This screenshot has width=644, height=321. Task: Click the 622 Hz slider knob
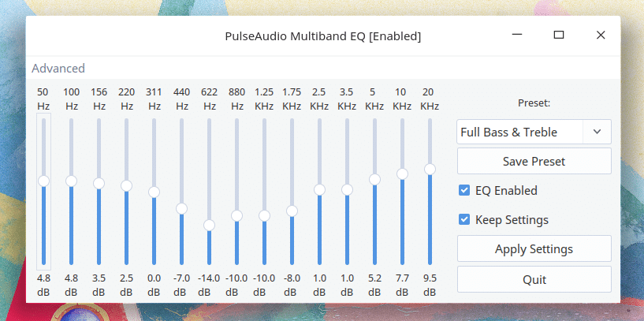click(x=209, y=226)
